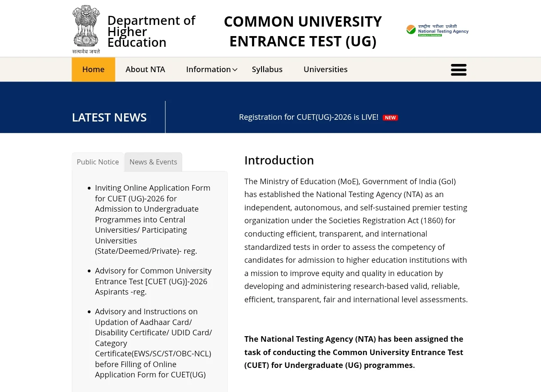541x392 pixels.
Task: Click the Common University Entrance Test title
Action: point(302,31)
